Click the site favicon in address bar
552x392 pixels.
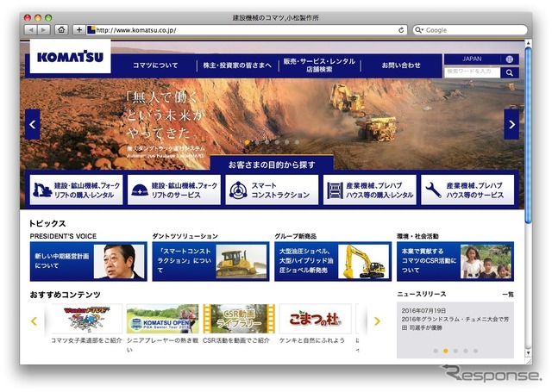click(x=91, y=30)
